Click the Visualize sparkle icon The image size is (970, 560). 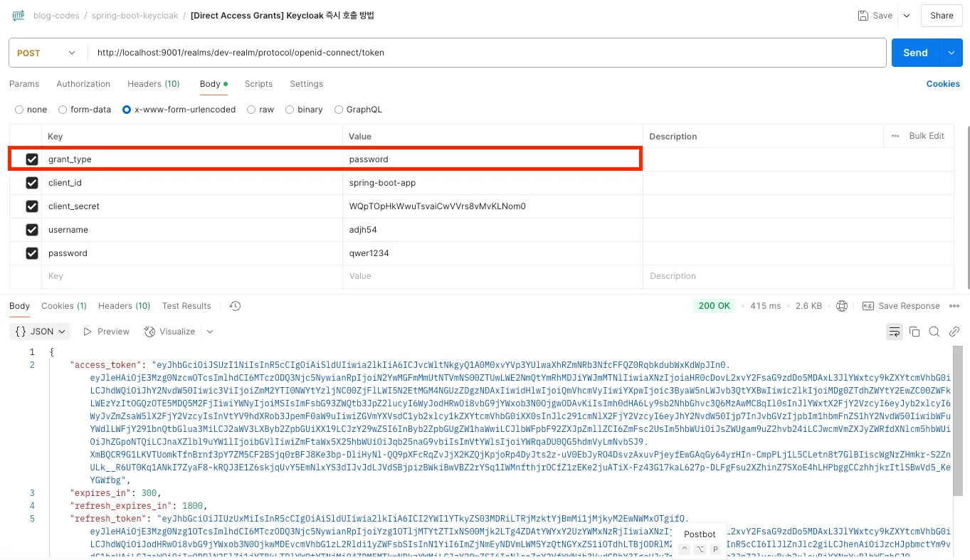[x=149, y=332]
